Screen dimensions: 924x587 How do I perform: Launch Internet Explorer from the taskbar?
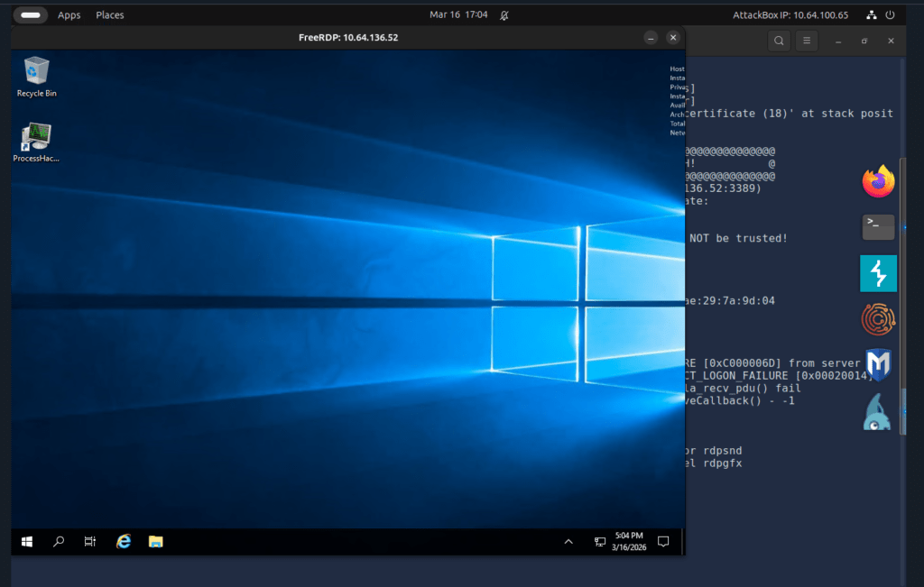point(123,542)
